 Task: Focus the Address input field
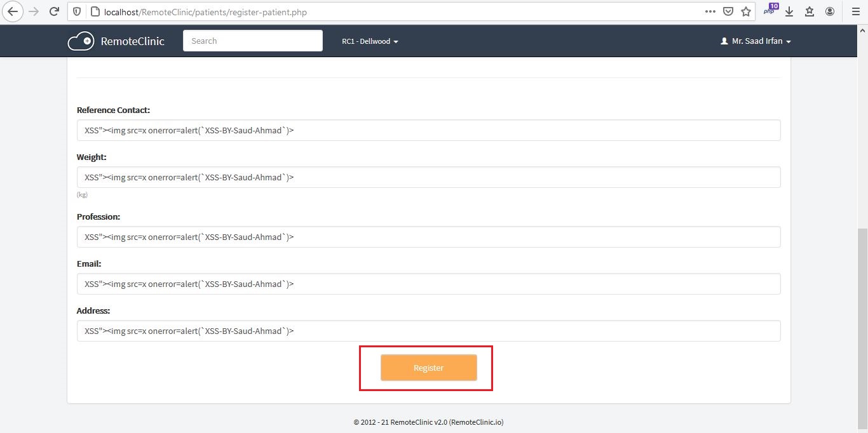[428, 331]
